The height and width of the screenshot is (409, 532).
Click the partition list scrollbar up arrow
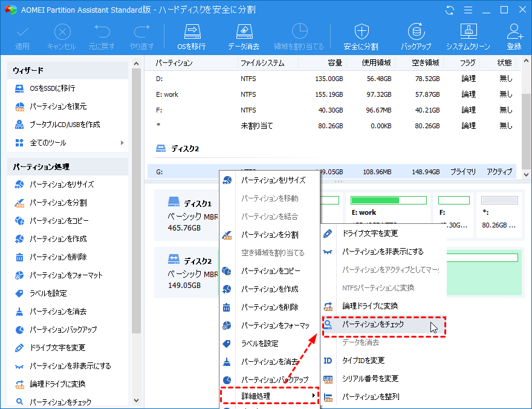tap(526, 61)
